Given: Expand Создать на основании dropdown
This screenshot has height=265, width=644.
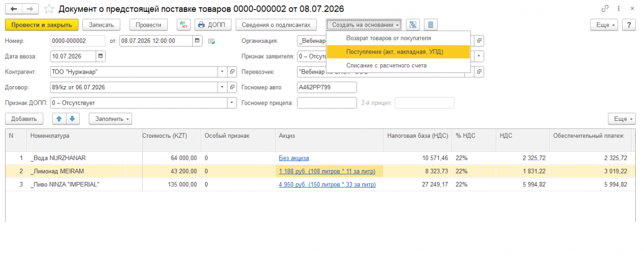Looking at the screenshot, I should [364, 25].
